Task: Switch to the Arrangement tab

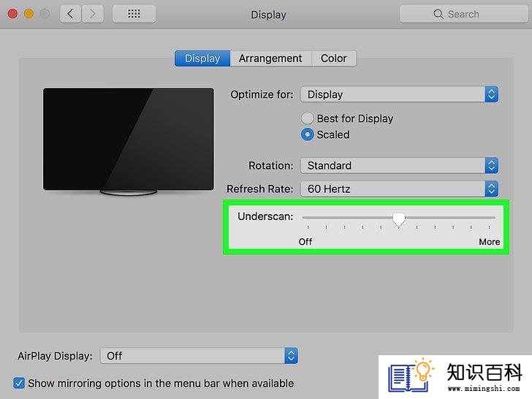Action: pyautogui.click(x=270, y=58)
